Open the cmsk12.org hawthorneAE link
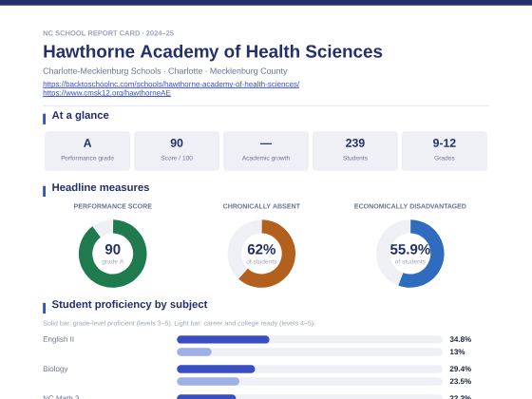532x399 pixels. pos(106,93)
